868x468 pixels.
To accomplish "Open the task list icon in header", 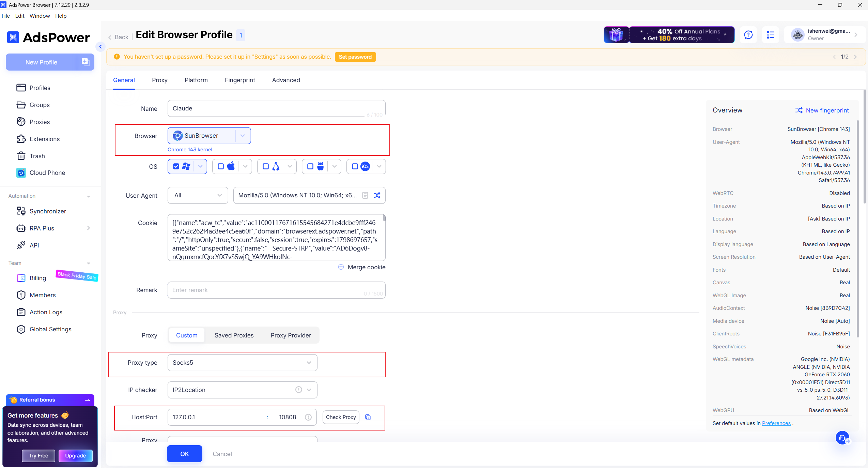I will click(771, 35).
